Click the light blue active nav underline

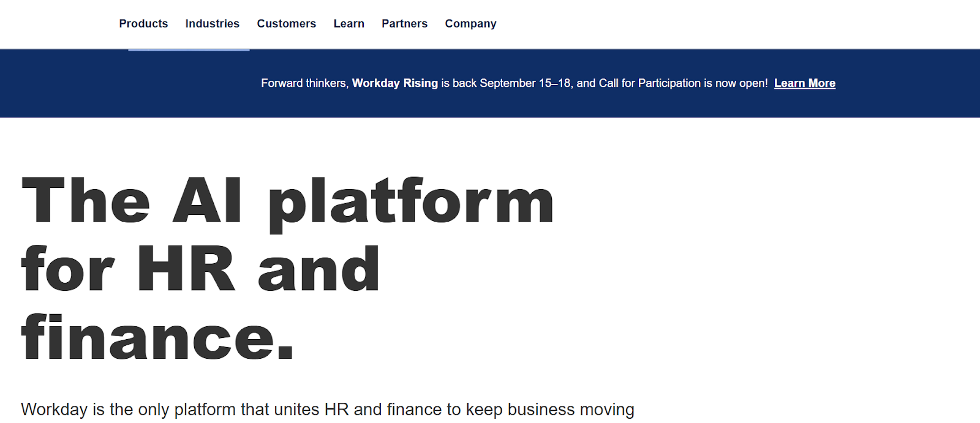[189, 50]
